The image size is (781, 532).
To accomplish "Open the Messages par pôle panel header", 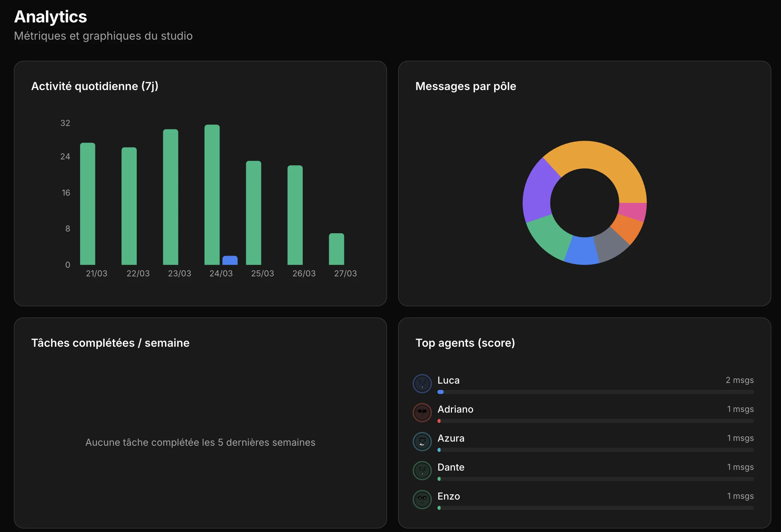I will click(x=466, y=86).
